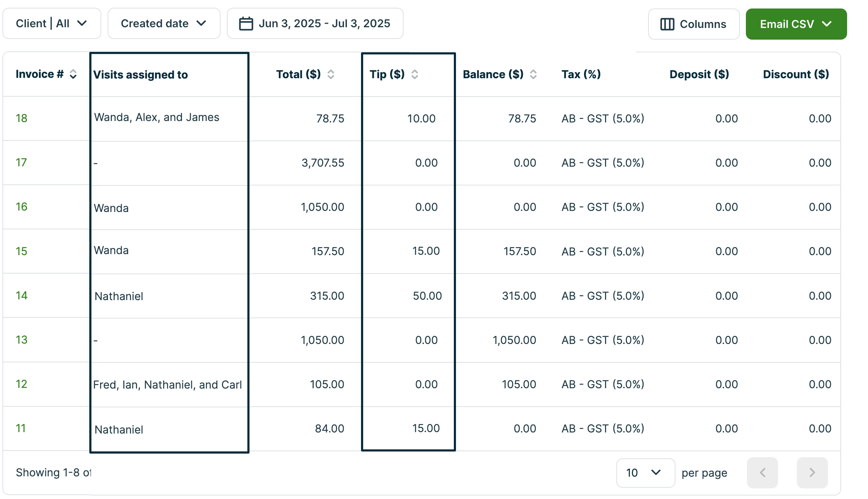
Task: Open the Created date dropdown
Action: tap(164, 23)
